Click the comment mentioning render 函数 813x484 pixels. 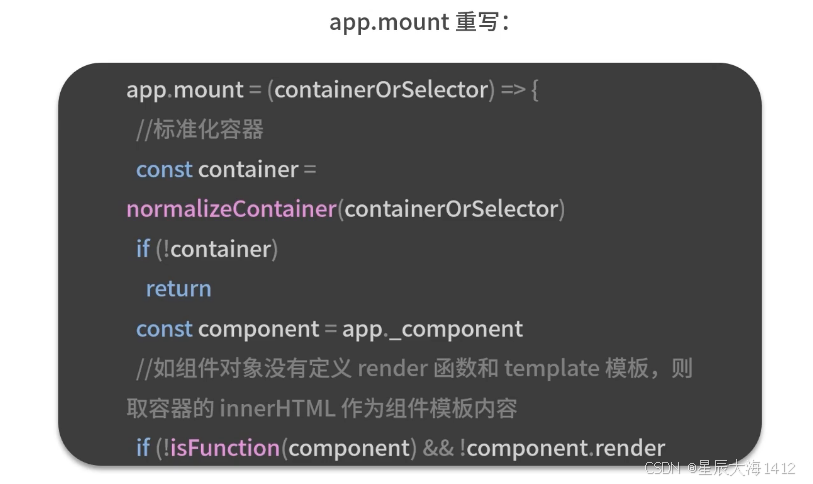click(414, 368)
